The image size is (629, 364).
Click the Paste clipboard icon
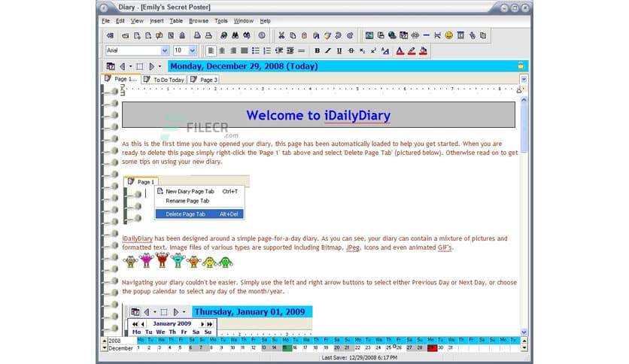point(304,35)
